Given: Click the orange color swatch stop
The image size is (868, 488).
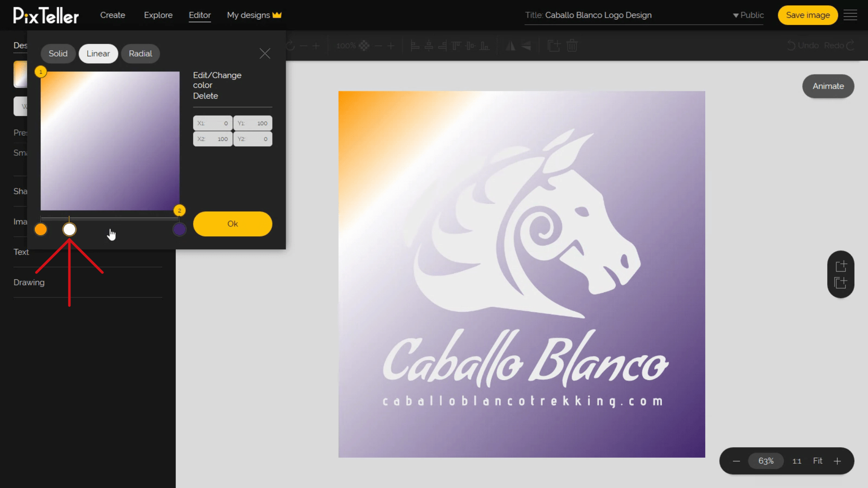Looking at the screenshot, I should pos(40,230).
